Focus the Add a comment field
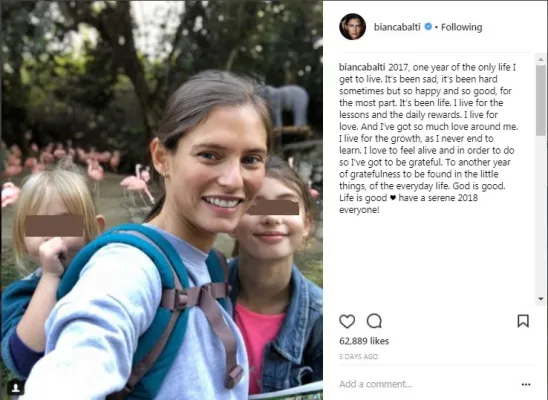The image size is (548, 400). tap(428, 384)
